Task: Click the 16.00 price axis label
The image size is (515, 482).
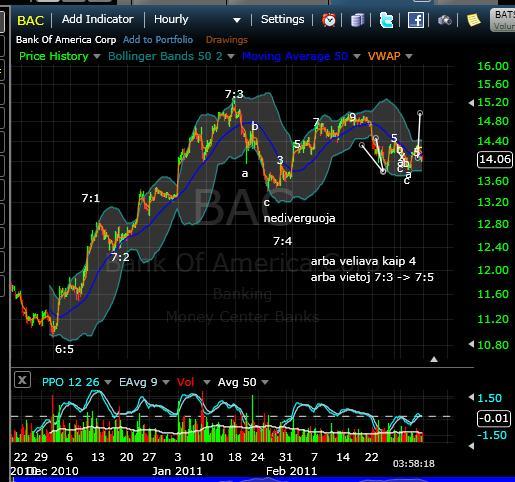Action: pos(493,66)
